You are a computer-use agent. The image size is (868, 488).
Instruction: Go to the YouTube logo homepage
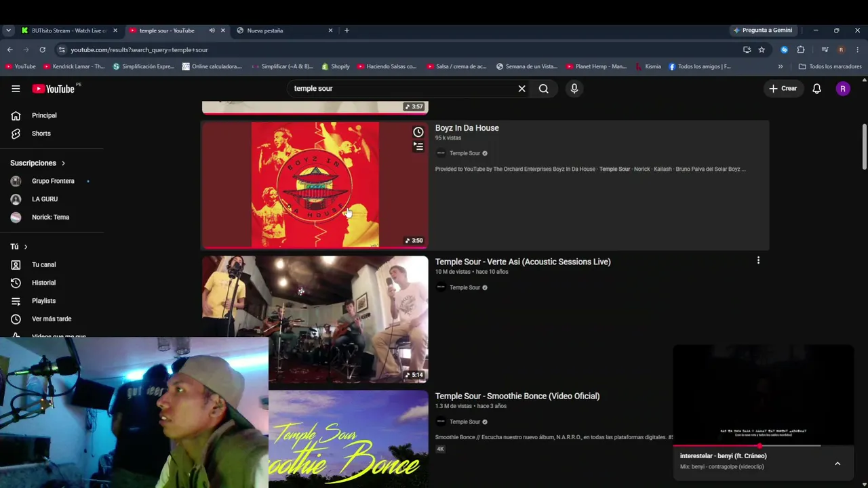click(x=53, y=89)
